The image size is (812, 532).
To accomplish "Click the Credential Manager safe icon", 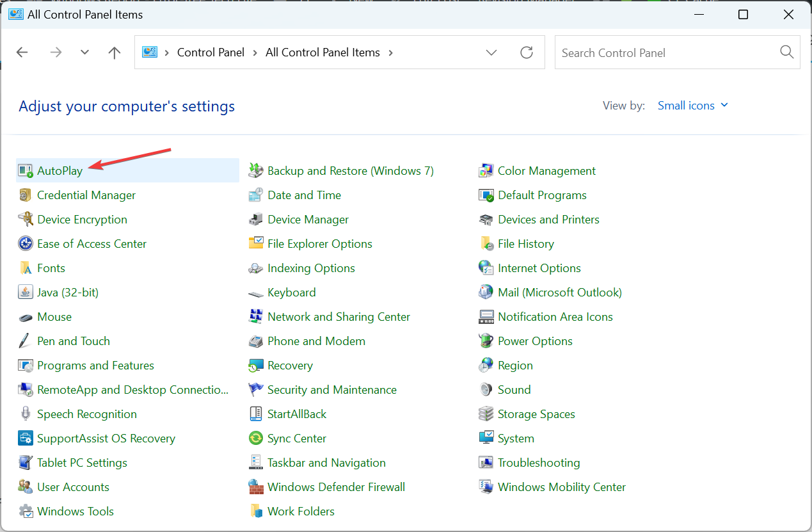I will pos(26,195).
